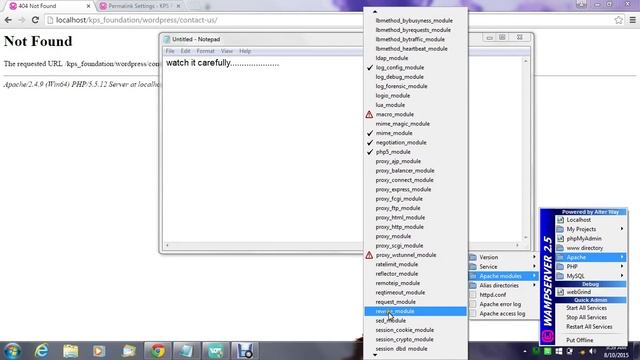Toggle mime_module off
The width and height of the screenshot is (640, 360).
(415, 133)
